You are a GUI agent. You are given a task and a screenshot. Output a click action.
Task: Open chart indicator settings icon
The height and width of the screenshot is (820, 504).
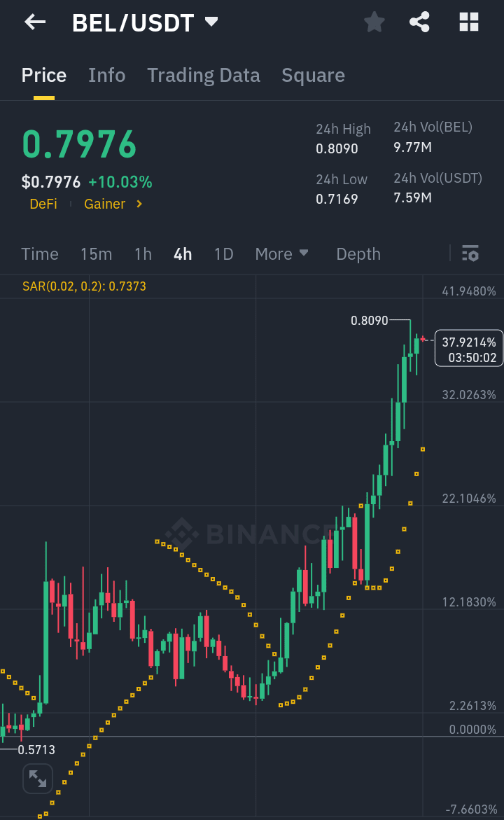click(471, 253)
